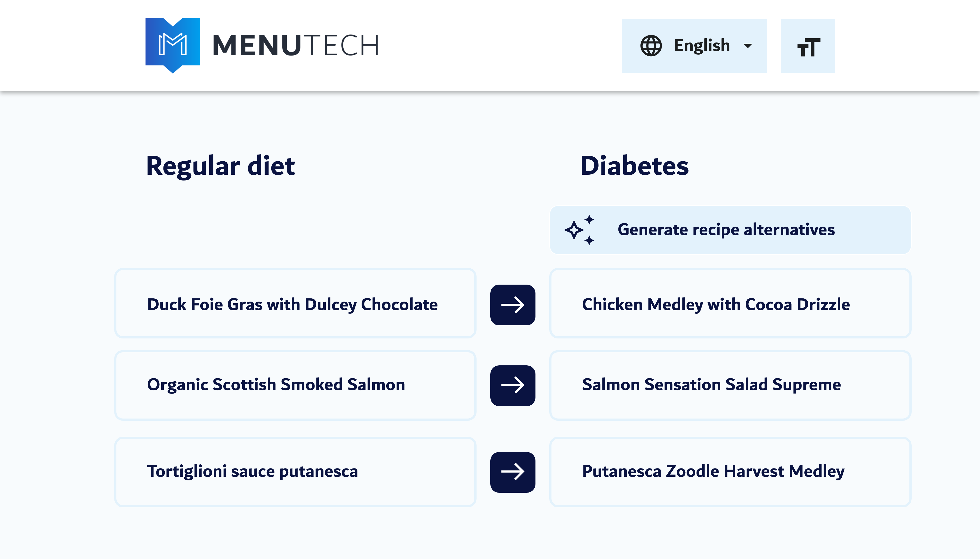The width and height of the screenshot is (980, 559).
Task: Click the Generate recipe alternatives button
Action: 730,229
